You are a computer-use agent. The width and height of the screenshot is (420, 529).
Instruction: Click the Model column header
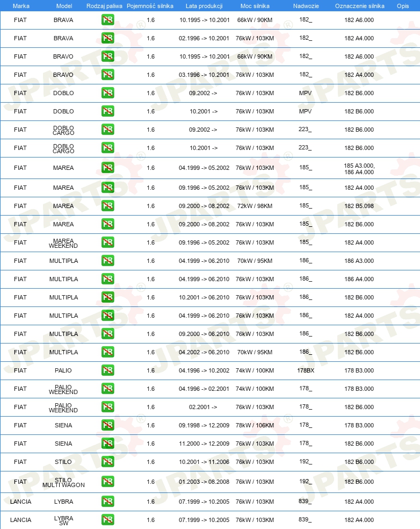click(64, 6)
